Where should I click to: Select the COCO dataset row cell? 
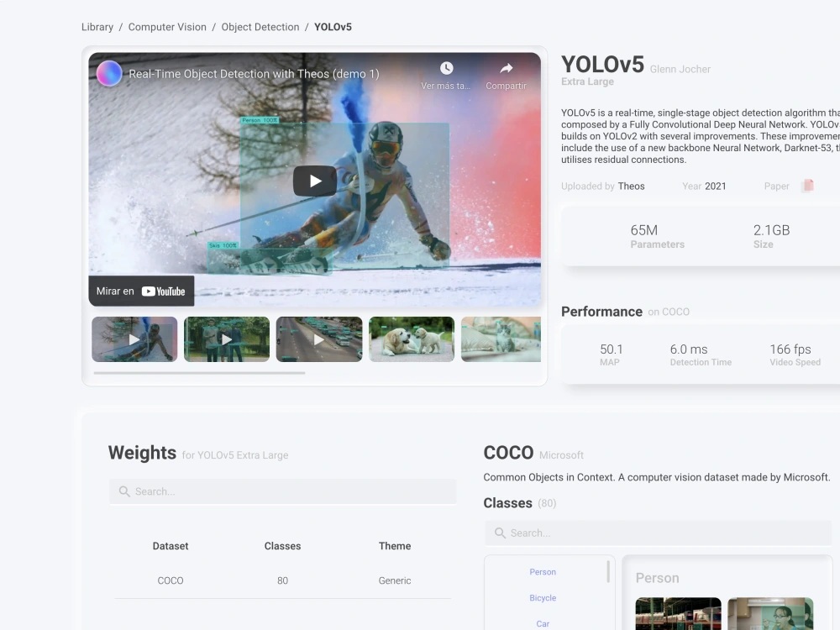pyautogui.click(x=171, y=580)
